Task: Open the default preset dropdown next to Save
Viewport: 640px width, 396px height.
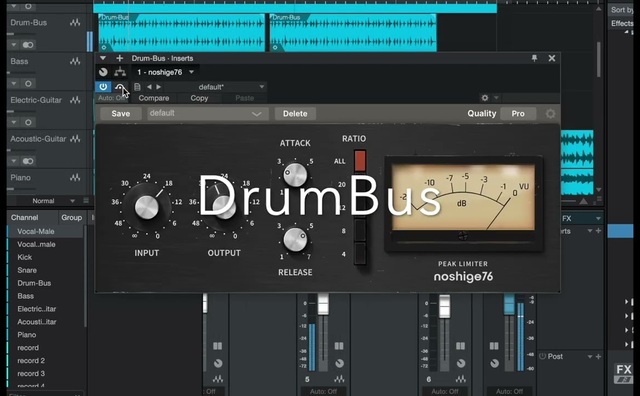Action: point(208,113)
